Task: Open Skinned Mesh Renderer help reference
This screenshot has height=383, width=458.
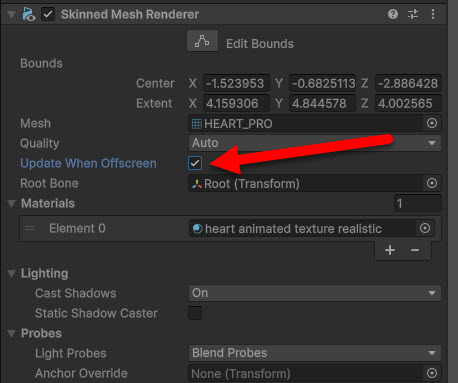Action: pyautogui.click(x=393, y=14)
